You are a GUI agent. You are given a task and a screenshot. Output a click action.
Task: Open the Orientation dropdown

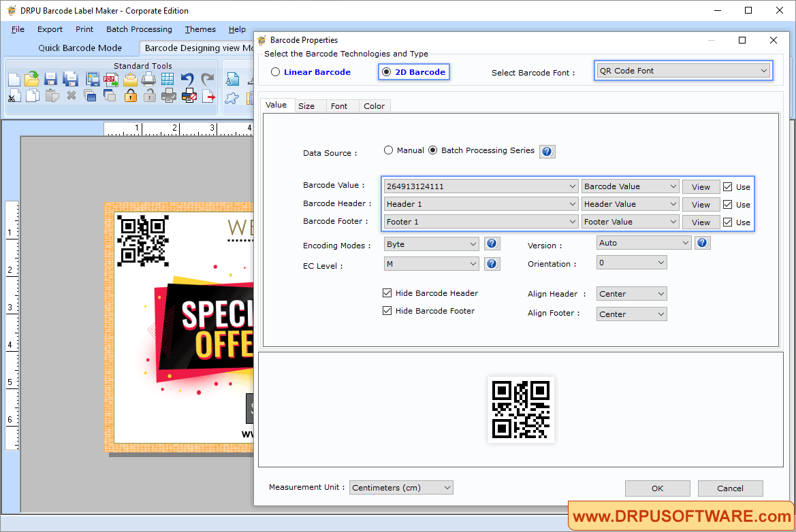631,263
